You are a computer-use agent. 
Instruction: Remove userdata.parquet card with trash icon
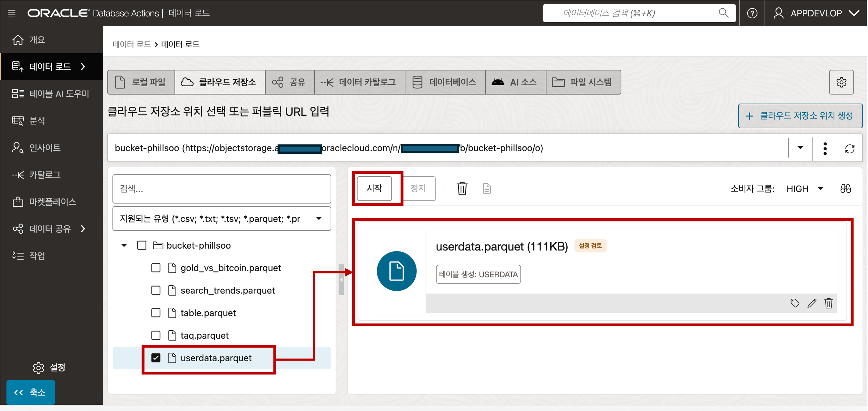[x=828, y=303]
